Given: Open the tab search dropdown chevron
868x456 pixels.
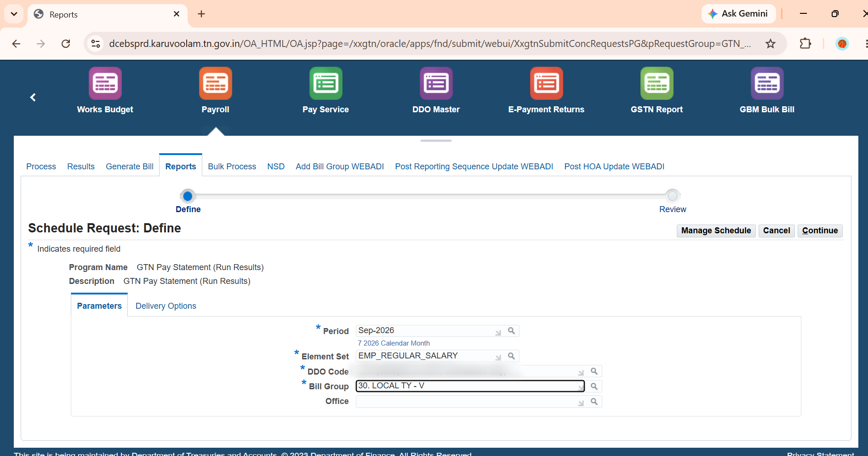Looking at the screenshot, I should click(14, 14).
